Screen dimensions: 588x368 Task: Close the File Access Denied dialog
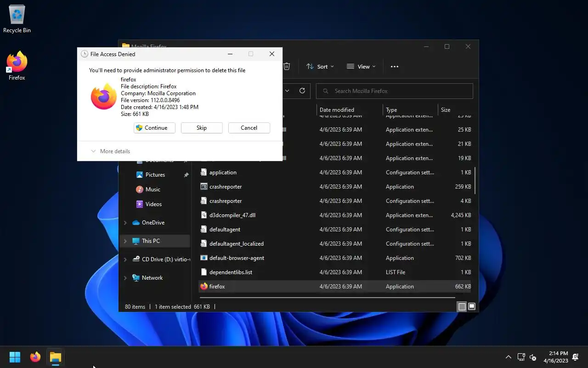(x=272, y=54)
